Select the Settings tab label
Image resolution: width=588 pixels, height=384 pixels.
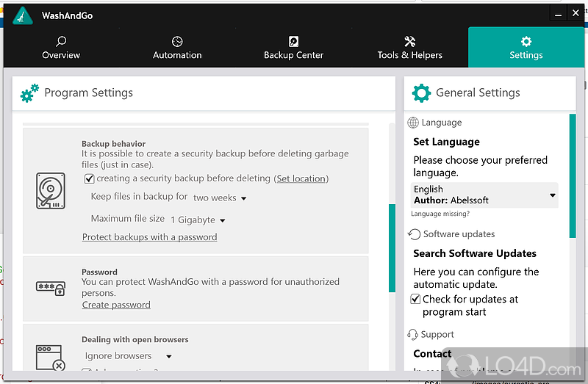tap(526, 55)
